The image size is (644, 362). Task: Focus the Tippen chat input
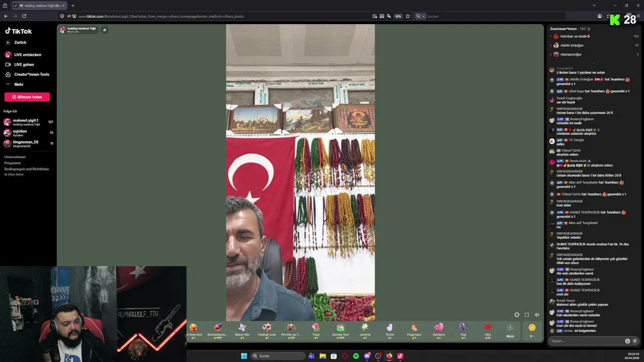tap(586, 341)
